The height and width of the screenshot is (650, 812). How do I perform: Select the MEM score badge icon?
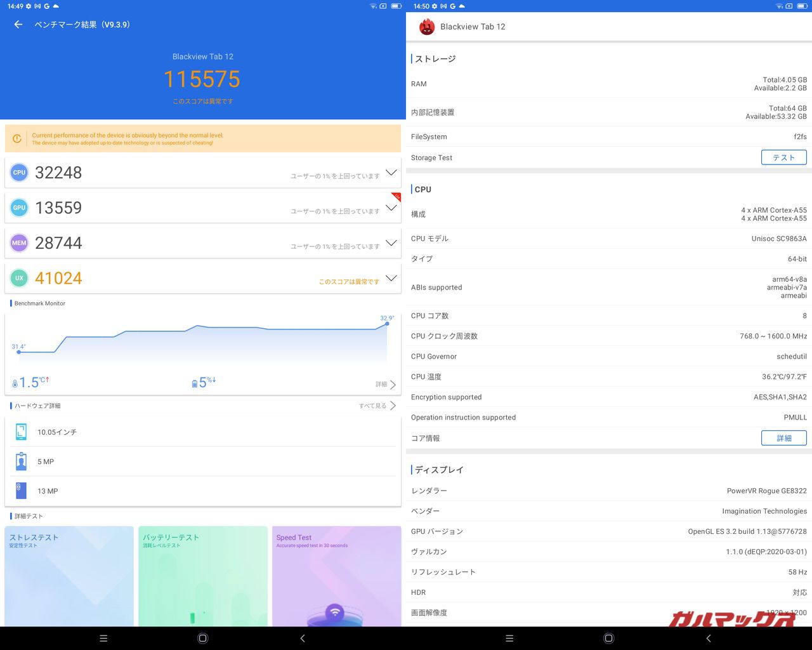pyautogui.click(x=19, y=242)
